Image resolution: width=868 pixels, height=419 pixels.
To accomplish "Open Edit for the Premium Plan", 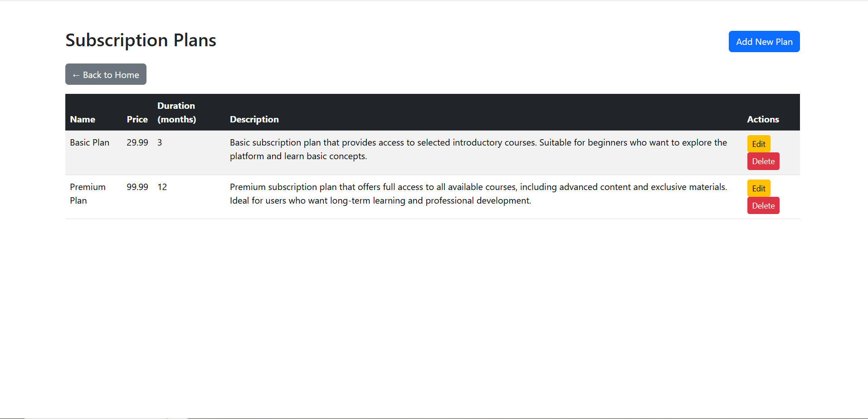I will 758,188.
